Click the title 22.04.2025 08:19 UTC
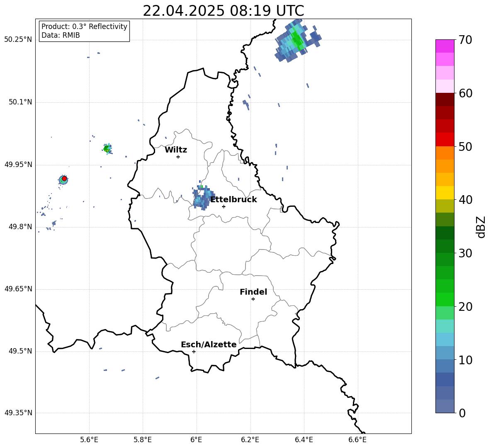This screenshot has height=448, width=491. coord(223,11)
